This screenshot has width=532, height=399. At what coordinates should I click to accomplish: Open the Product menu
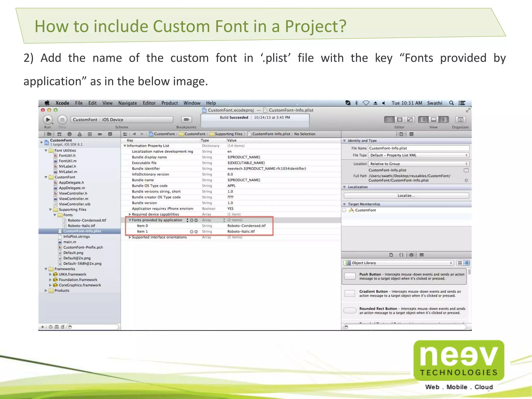click(x=169, y=103)
